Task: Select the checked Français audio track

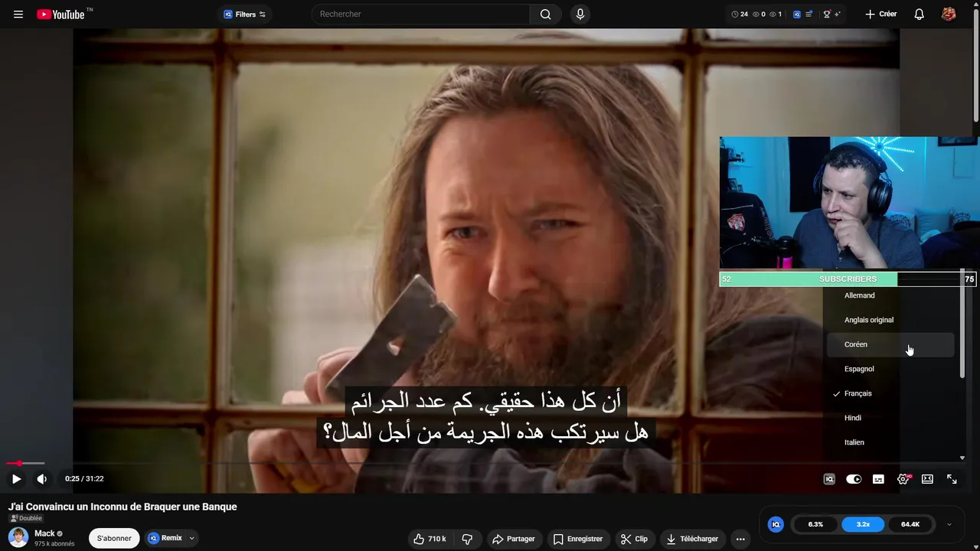Action: click(890, 393)
